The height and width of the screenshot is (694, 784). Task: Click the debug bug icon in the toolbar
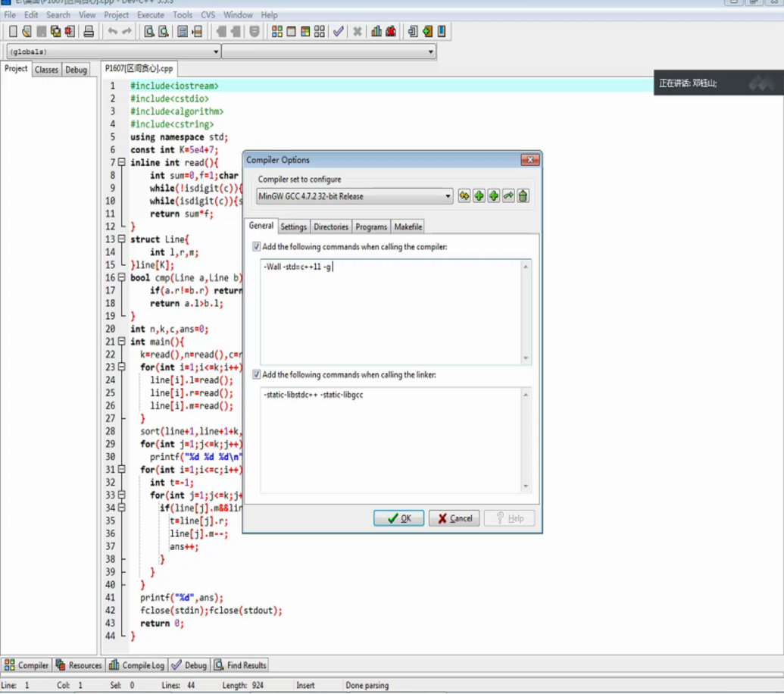391,31
